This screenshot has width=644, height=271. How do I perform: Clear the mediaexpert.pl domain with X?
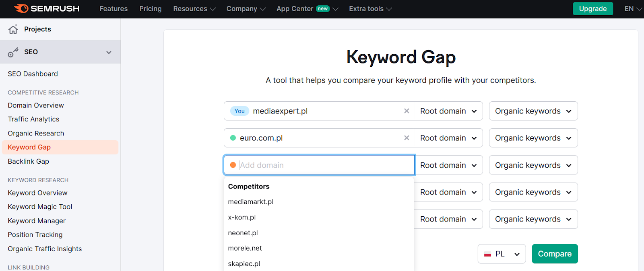point(407,111)
